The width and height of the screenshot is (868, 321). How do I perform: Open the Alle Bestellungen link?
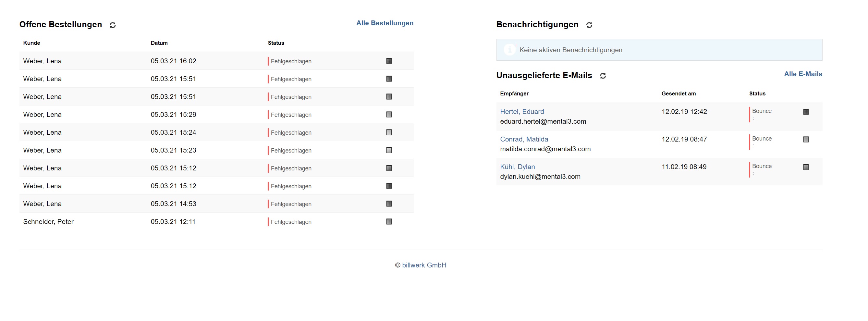(x=385, y=23)
